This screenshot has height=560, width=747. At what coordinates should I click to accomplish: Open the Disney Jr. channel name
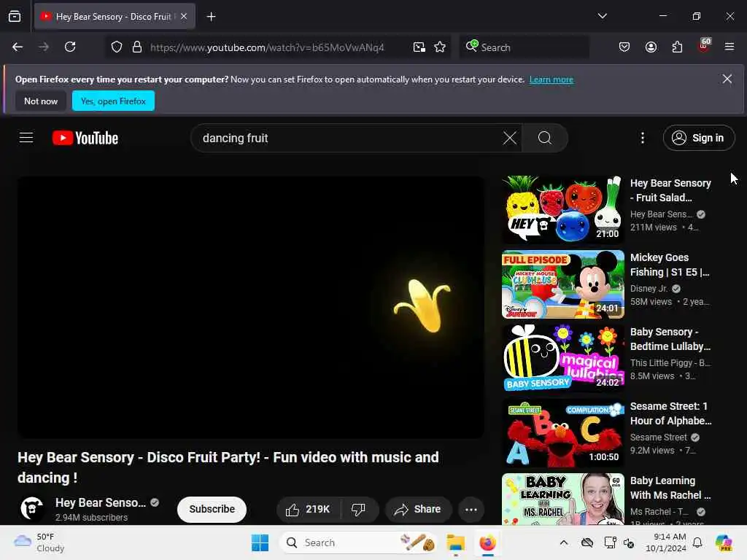649,289
